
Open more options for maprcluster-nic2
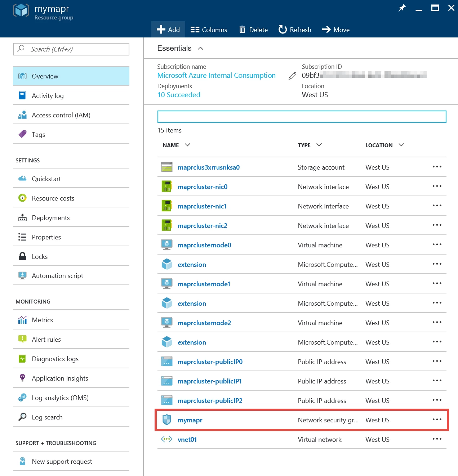pyautogui.click(x=437, y=225)
